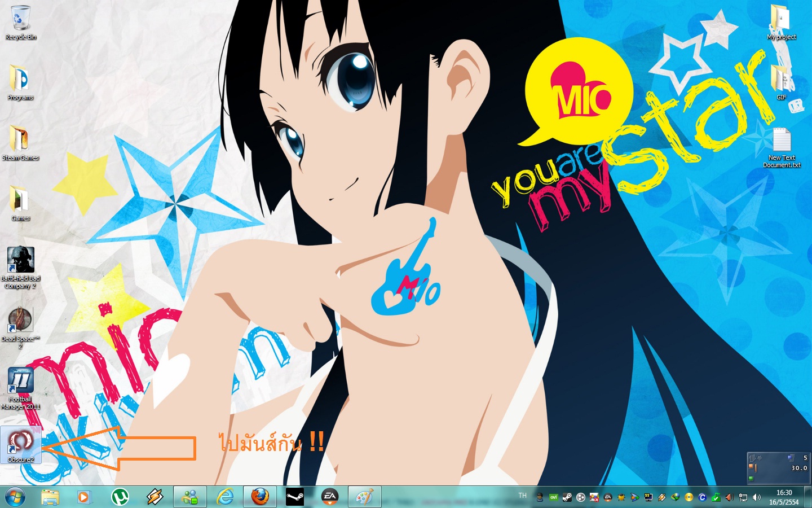This screenshot has width=812, height=508.
Task: Select the Steam Games folder icon
Action: point(20,143)
